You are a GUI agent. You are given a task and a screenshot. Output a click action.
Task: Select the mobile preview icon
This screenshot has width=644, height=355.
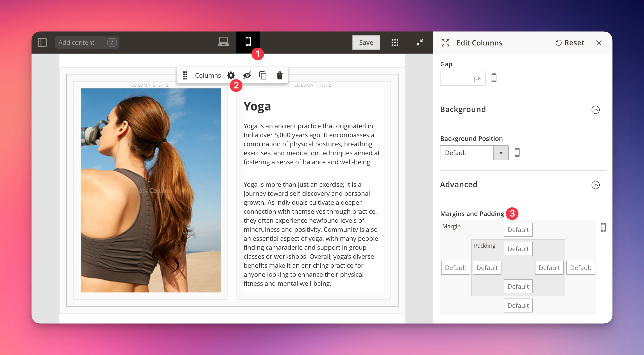[248, 42]
